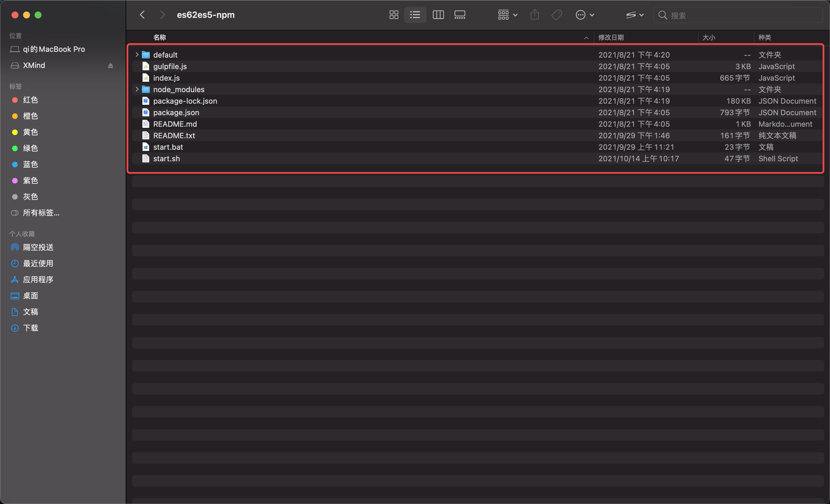Click the Share toolbar icon
830x504 pixels.
535,15
